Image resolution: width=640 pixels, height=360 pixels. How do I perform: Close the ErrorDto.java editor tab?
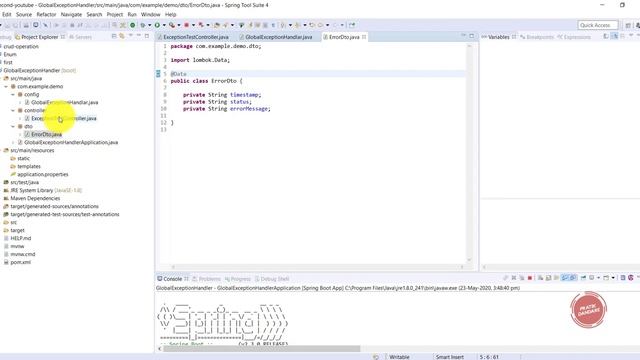(364, 37)
